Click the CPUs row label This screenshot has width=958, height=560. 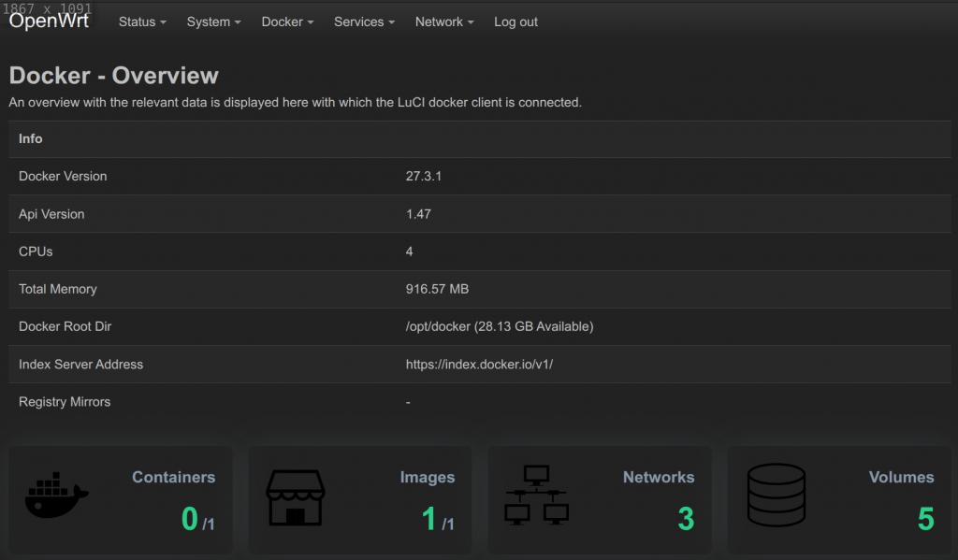[x=36, y=251]
